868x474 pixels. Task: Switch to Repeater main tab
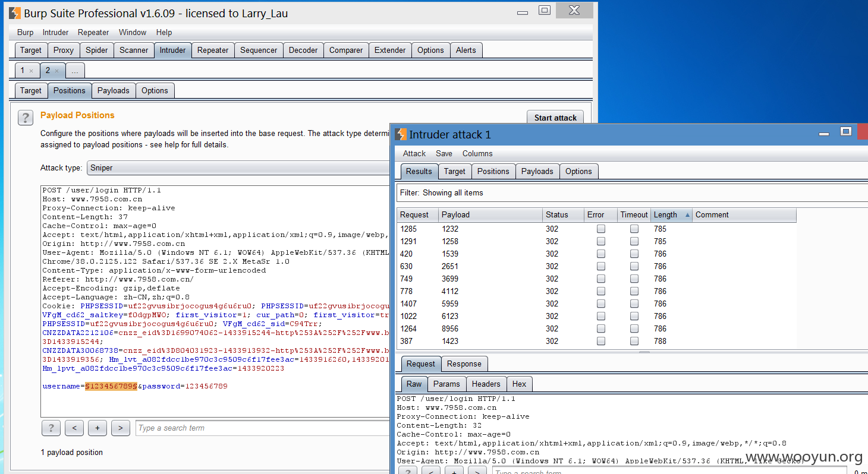(x=213, y=50)
